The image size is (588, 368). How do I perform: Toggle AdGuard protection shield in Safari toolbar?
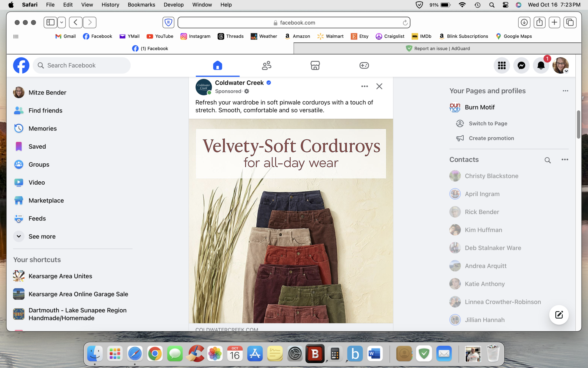tap(168, 22)
